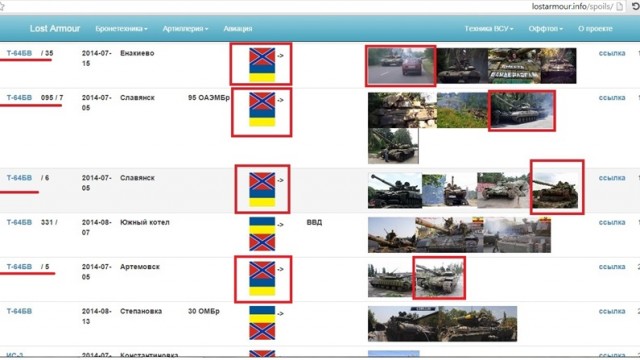Open the Авиация menu item
640x360 pixels.
click(x=238, y=29)
